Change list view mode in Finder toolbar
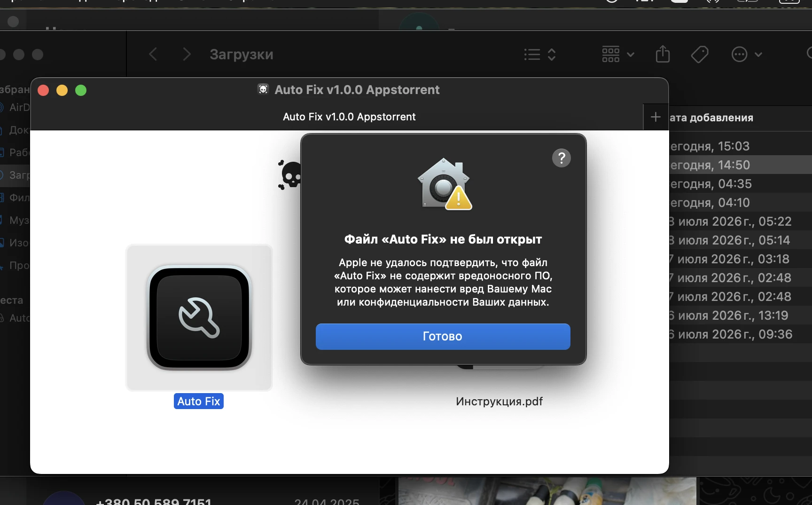The width and height of the screenshot is (812, 505). [540, 55]
